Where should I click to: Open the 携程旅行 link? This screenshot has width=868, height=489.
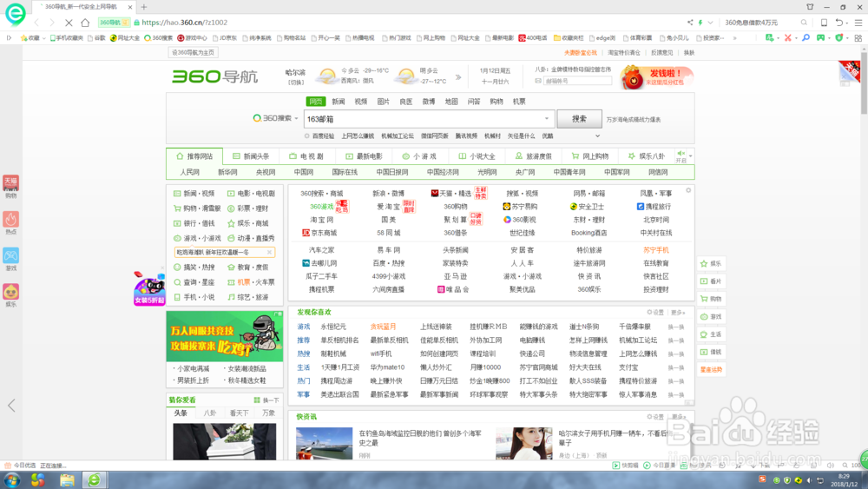(x=654, y=206)
